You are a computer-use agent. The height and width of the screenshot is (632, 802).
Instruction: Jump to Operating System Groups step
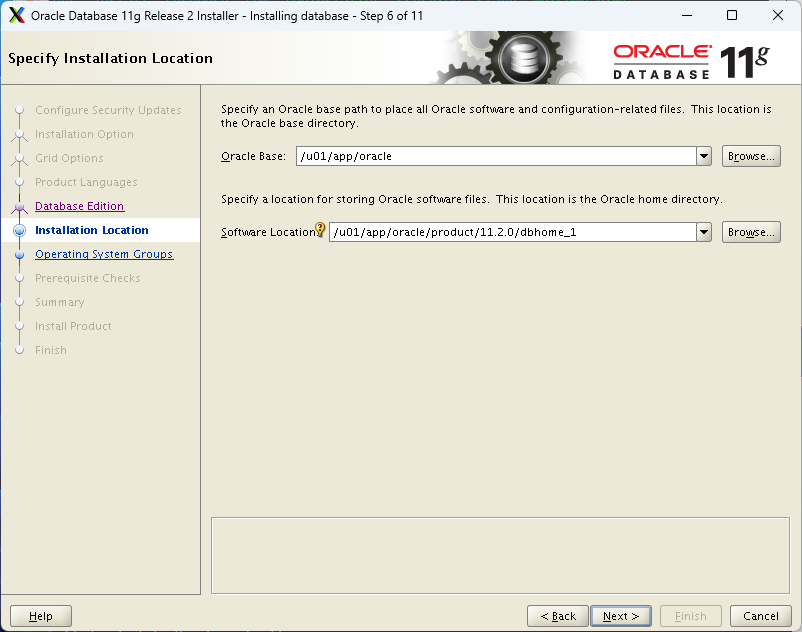click(x=104, y=254)
